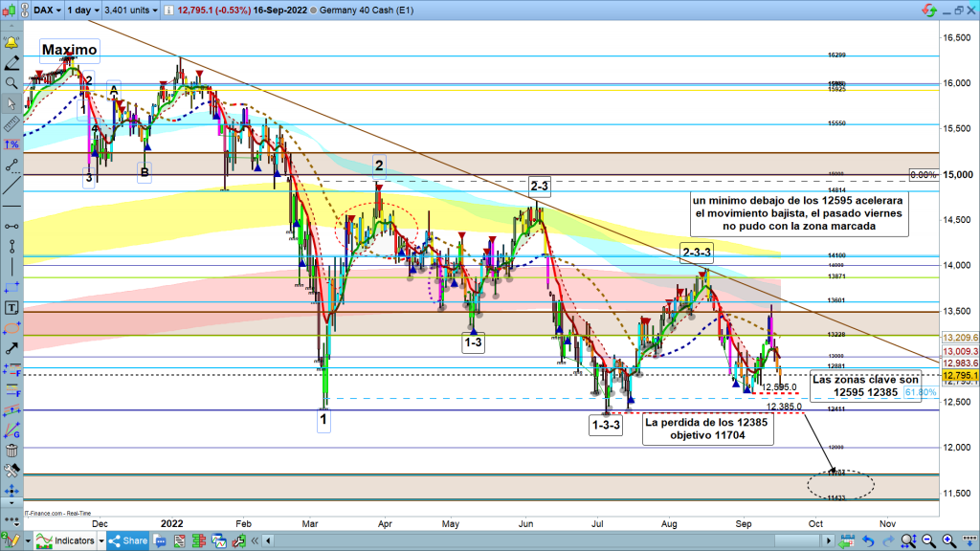Click the Share button
This screenshot has width=980, height=551.
pyautogui.click(x=126, y=540)
